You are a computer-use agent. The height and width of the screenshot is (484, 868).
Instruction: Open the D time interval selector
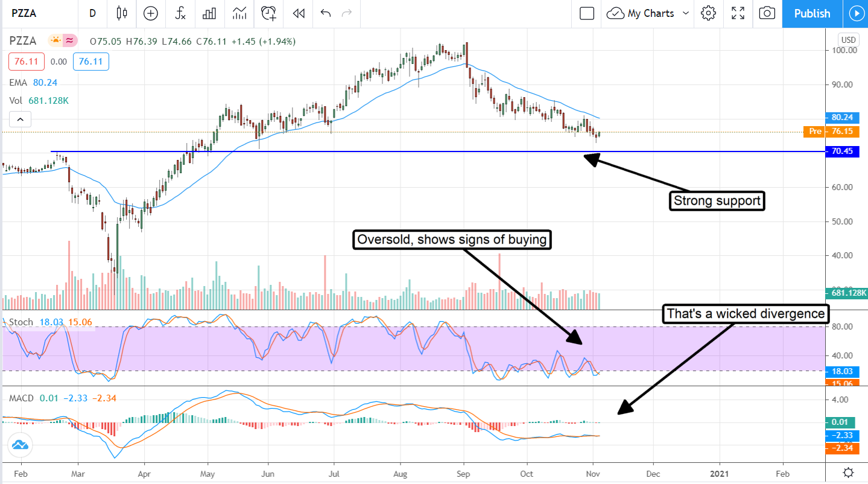click(x=92, y=13)
